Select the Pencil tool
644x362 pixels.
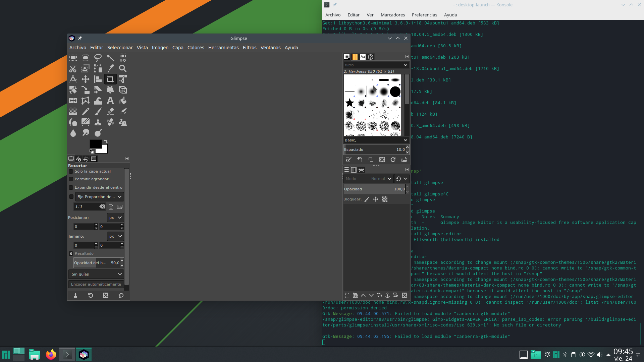(85, 111)
